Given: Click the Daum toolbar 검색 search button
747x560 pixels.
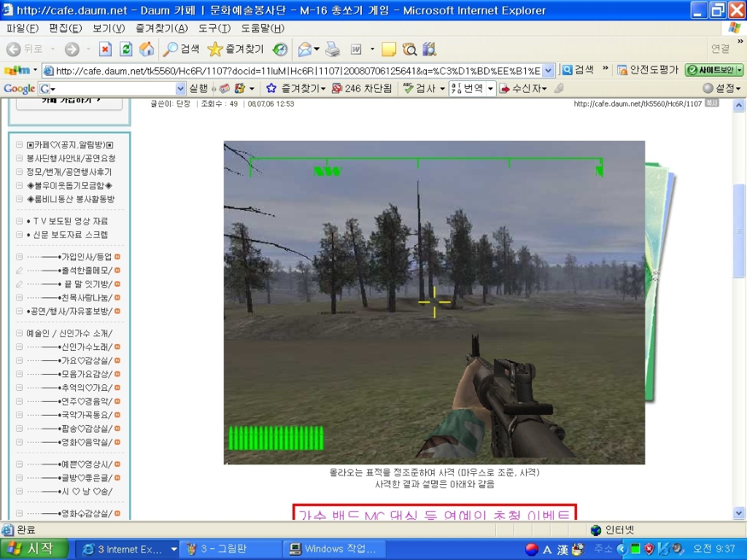Looking at the screenshot, I should coord(578,71).
